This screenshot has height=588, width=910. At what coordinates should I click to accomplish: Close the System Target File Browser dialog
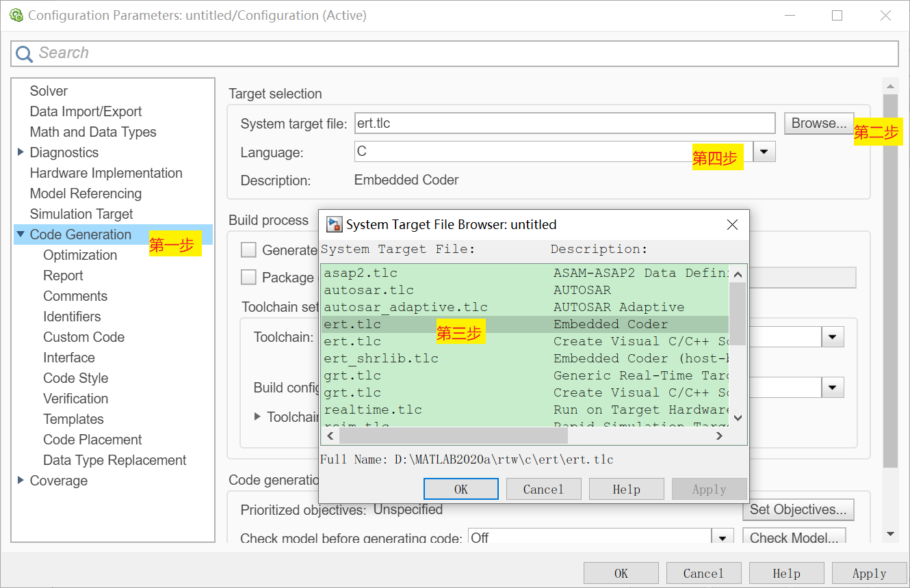coord(732,224)
